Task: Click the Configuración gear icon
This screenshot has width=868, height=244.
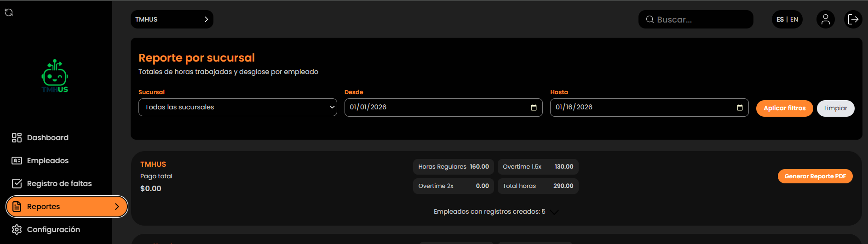Action: pos(17,229)
